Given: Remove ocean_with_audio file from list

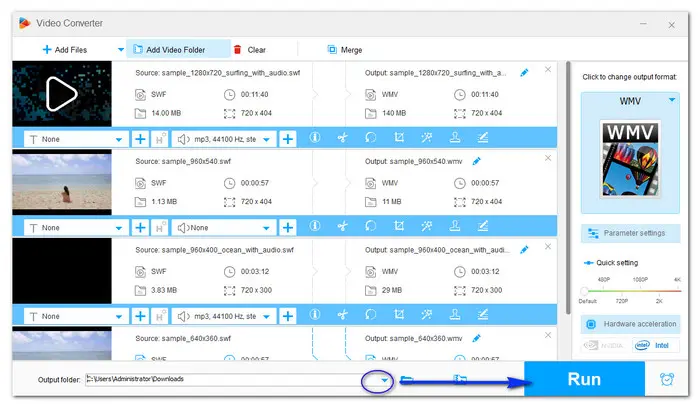Looking at the screenshot, I should pos(548,246).
